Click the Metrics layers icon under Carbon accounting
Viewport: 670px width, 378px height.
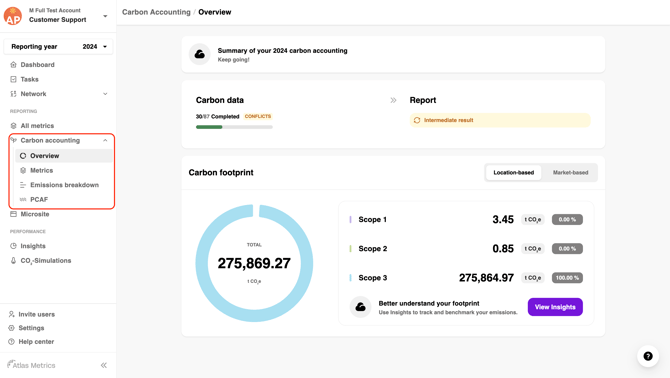click(23, 170)
